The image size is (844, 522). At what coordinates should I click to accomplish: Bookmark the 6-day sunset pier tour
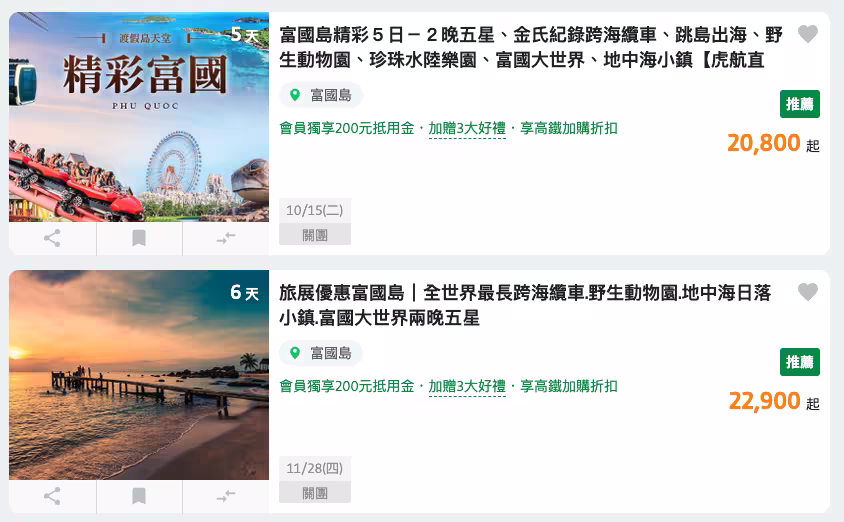[x=139, y=496]
